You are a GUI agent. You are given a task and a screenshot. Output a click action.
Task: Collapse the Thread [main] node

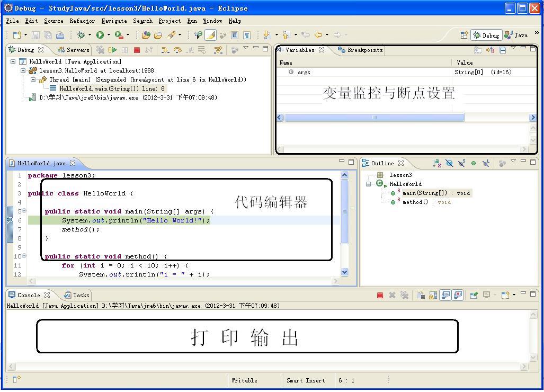[33, 80]
